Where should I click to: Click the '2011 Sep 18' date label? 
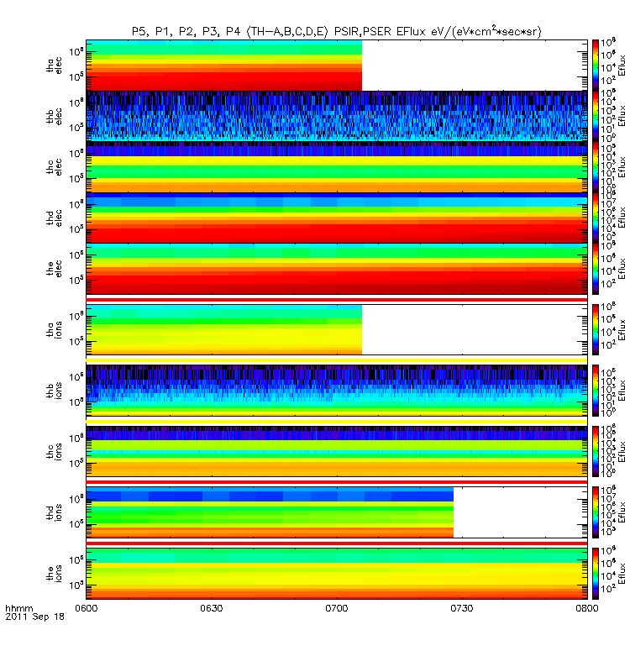point(34,617)
